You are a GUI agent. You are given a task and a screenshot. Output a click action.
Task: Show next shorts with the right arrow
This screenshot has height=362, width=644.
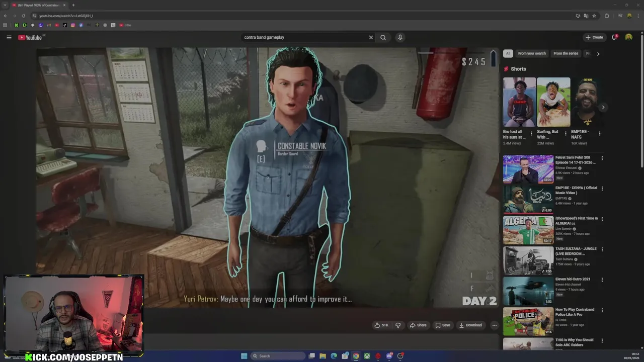[603, 107]
